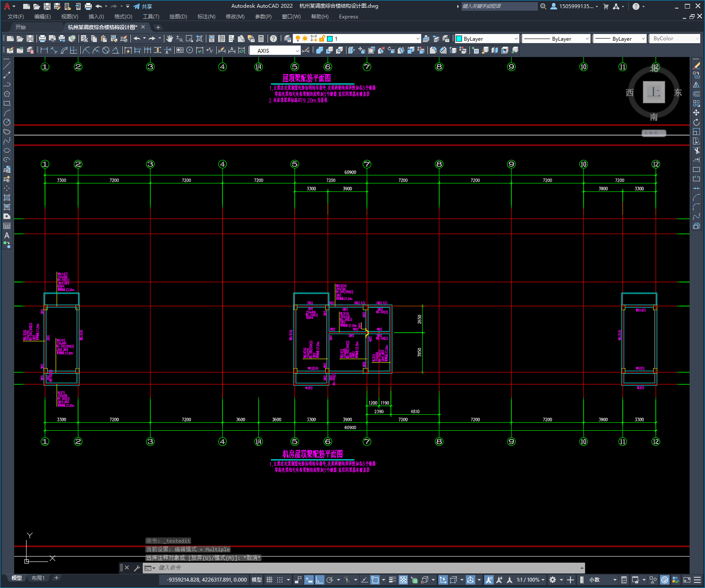Click the Workspace Switching gear icon

point(553,580)
